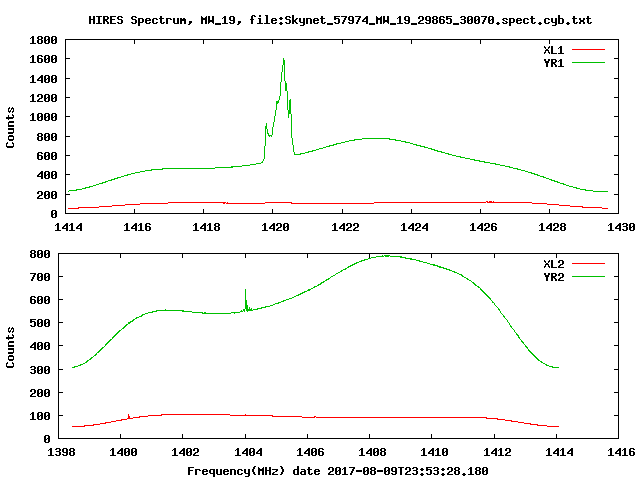Screen dimensions: 640x480
Task: Click the red XL2 legend line sample
Action: click(588, 264)
